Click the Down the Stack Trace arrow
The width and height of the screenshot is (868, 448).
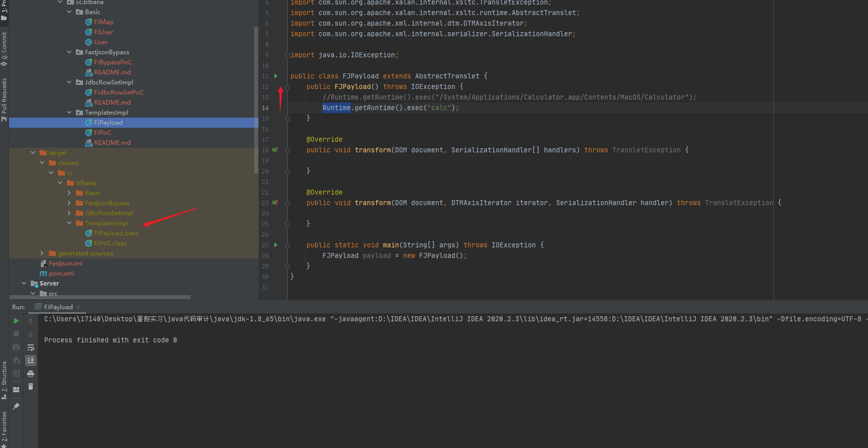tap(31, 334)
